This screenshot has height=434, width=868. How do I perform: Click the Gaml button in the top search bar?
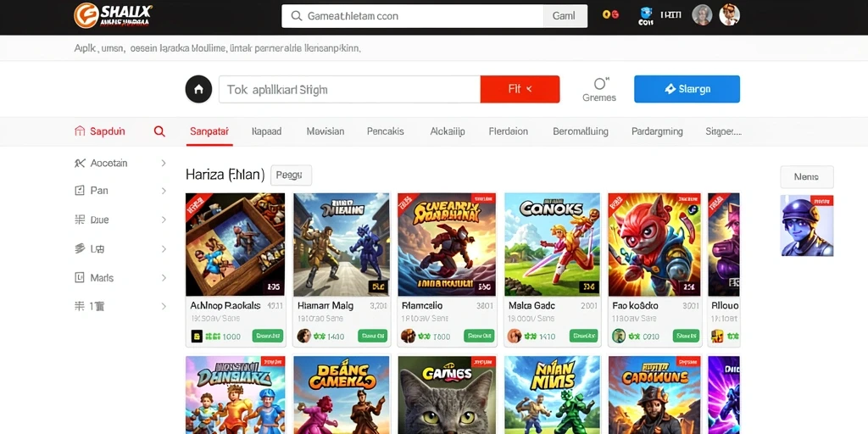(x=564, y=16)
